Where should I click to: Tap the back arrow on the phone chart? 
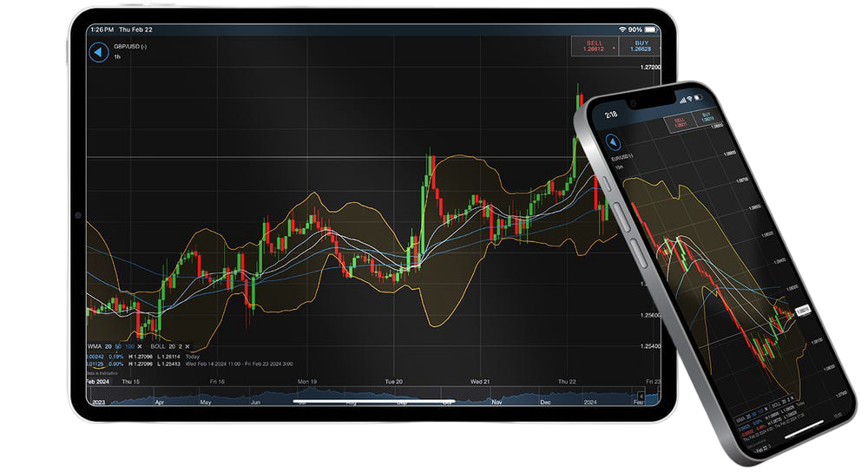tap(614, 142)
